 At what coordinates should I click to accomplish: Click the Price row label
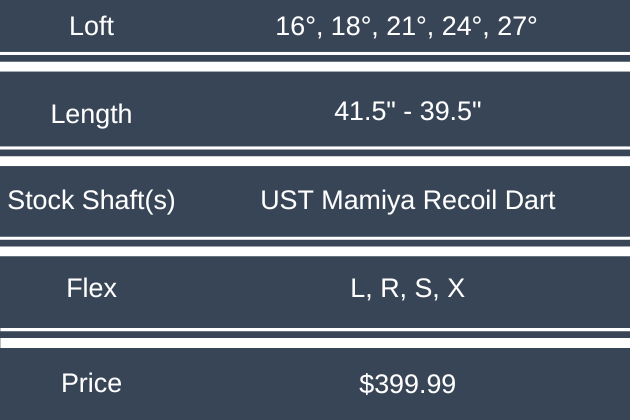tap(91, 383)
